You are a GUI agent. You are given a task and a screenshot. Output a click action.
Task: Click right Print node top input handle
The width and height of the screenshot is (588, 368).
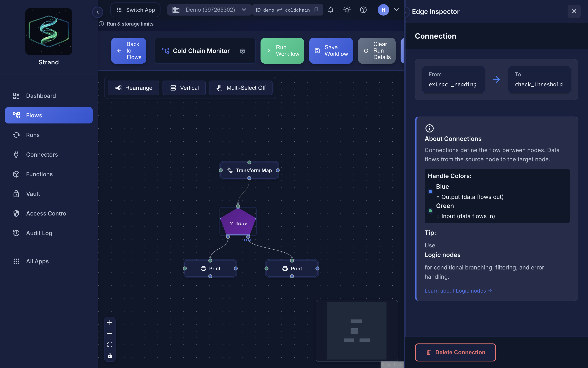point(292,261)
